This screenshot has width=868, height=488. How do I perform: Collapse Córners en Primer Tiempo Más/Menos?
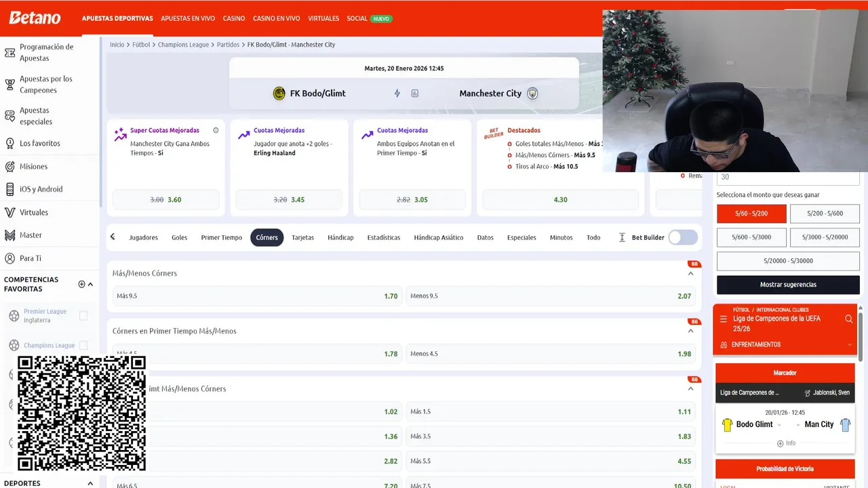tap(690, 331)
